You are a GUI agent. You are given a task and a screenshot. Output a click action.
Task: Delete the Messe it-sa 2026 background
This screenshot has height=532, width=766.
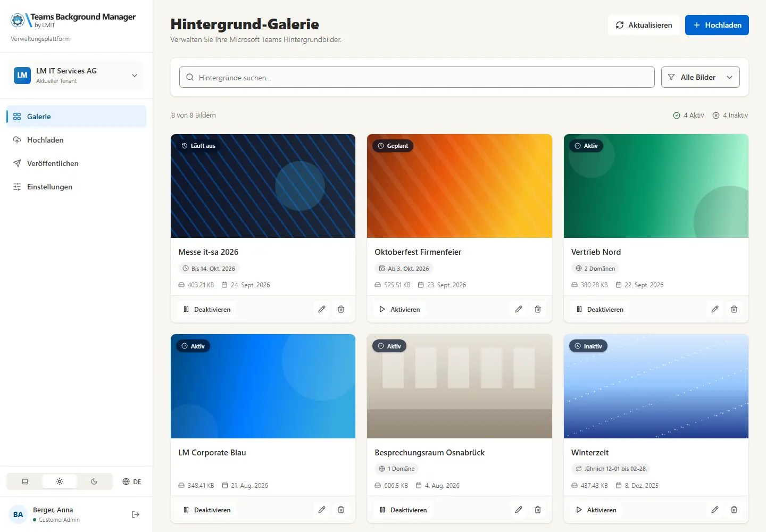pyautogui.click(x=341, y=309)
